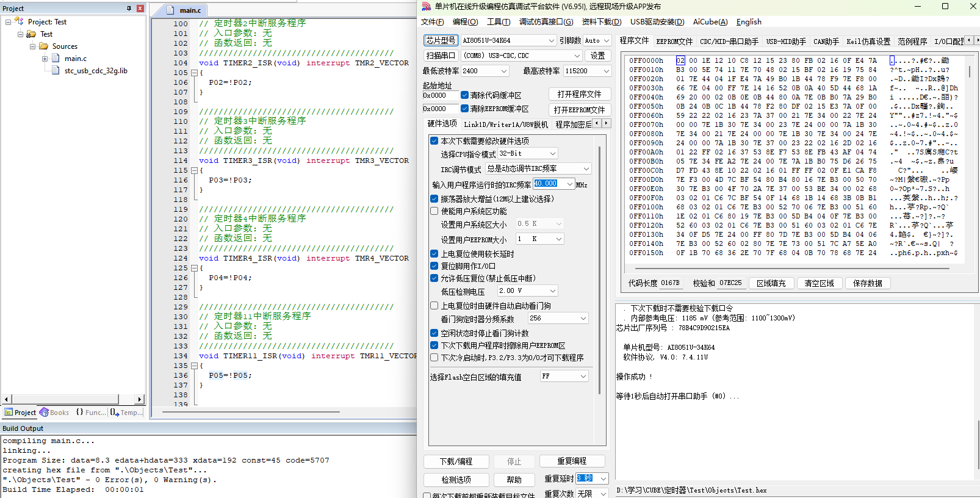Click project panel scroll right arrow
The width and height of the screenshot is (980, 498).
tap(139, 399)
